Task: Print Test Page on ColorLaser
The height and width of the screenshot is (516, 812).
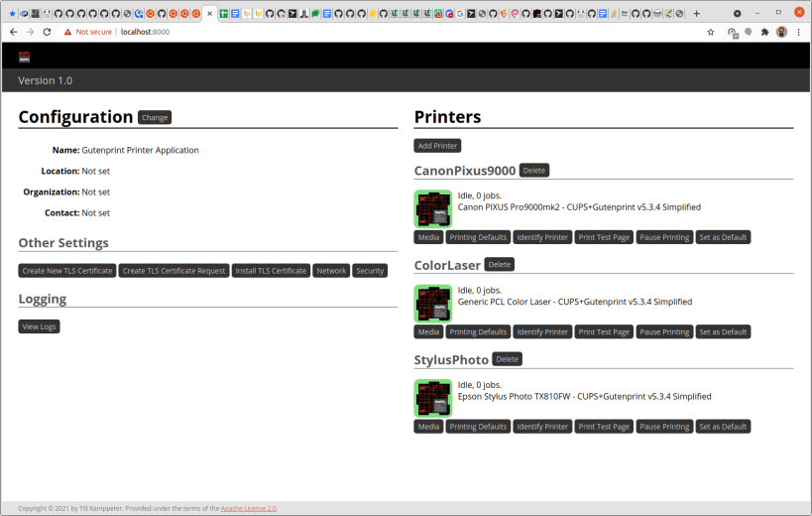Action: [x=604, y=332]
